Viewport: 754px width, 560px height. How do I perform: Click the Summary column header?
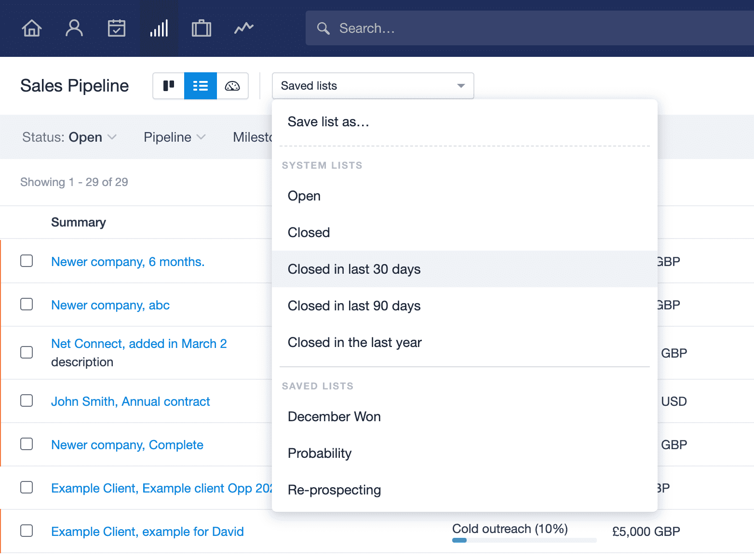pos(79,222)
